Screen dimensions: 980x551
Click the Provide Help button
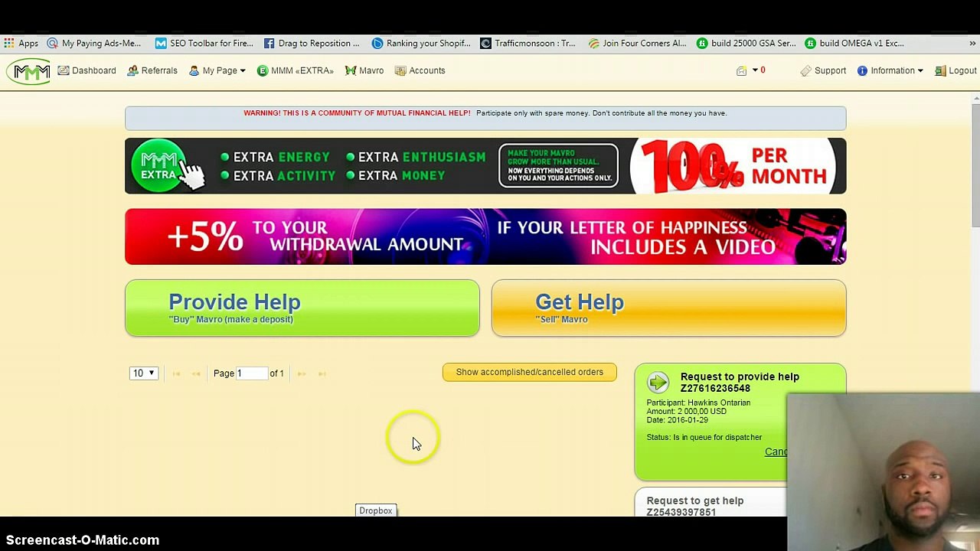[x=302, y=308]
